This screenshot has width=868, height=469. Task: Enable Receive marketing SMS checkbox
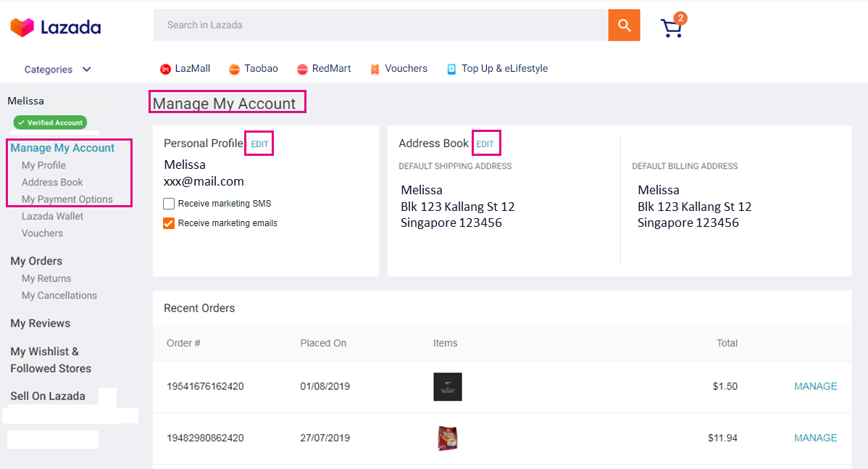point(169,204)
